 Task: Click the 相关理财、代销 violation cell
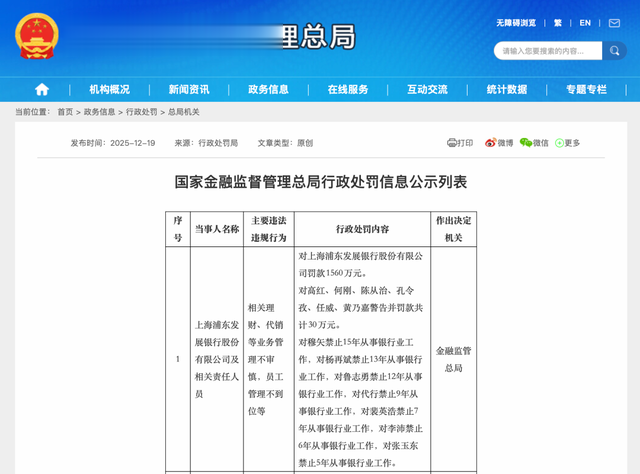(269, 359)
